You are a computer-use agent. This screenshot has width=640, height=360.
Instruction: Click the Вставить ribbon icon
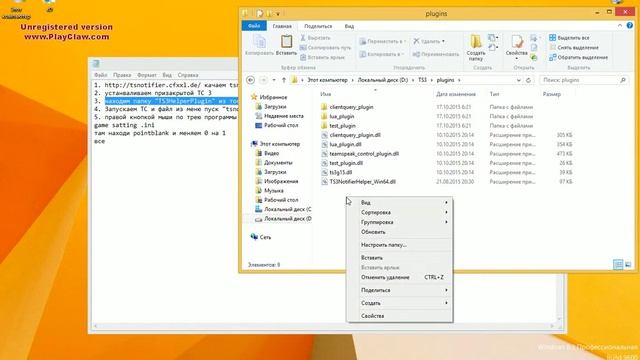(x=286, y=45)
